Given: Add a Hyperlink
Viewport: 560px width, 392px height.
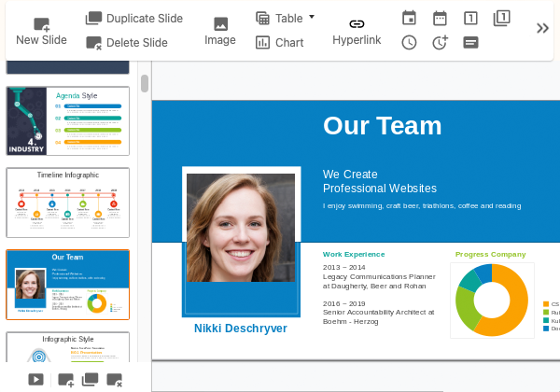Looking at the screenshot, I should [x=357, y=31].
